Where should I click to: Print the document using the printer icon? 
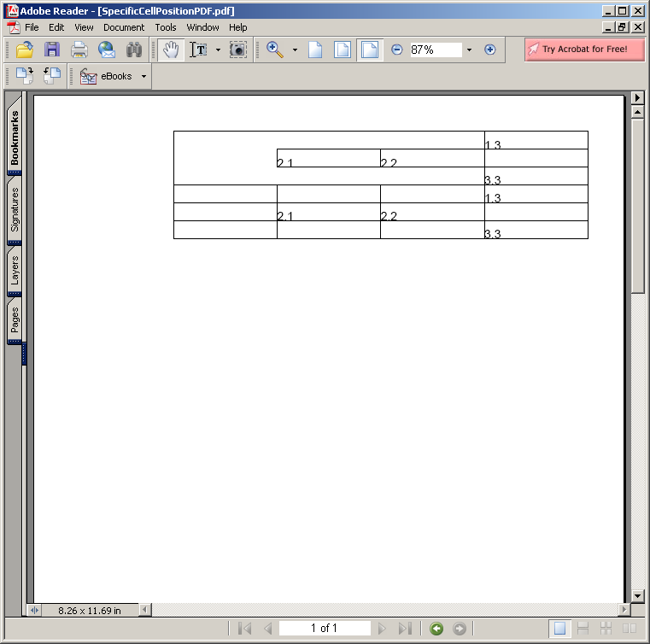click(x=79, y=50)
